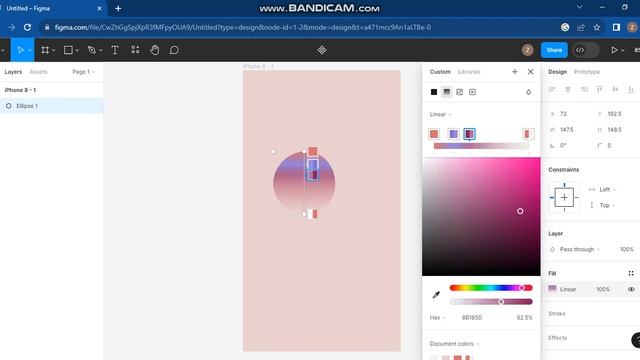Align left icon in Design panel
The height and width of the screenshot is (360, 640).
pyautogui.click(x=552, y=89)
